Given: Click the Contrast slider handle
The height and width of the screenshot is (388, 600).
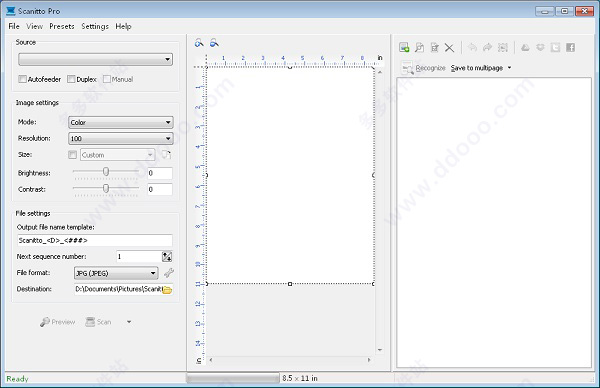Looking at the screenshot, I should coord(106,188).
